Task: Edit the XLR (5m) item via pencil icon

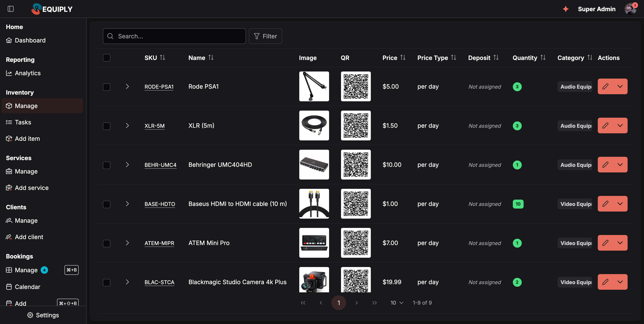Action: coord(605,125)
